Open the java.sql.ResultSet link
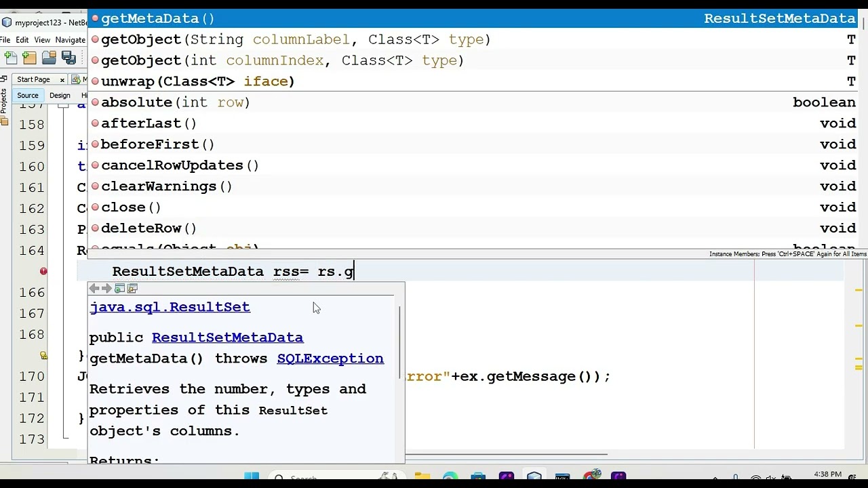Screen dimensions: 868x488 [170, 307]
